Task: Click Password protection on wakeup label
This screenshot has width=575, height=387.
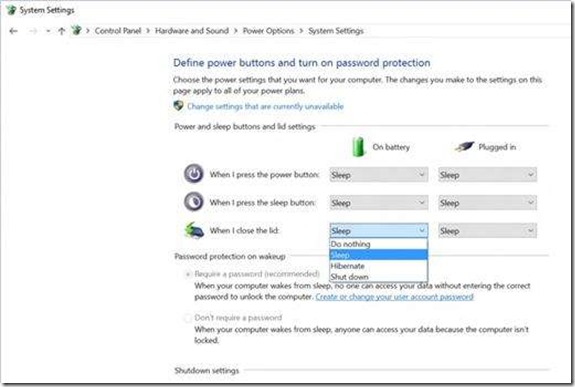Action: pyautogui.click(x=230, y=256)
